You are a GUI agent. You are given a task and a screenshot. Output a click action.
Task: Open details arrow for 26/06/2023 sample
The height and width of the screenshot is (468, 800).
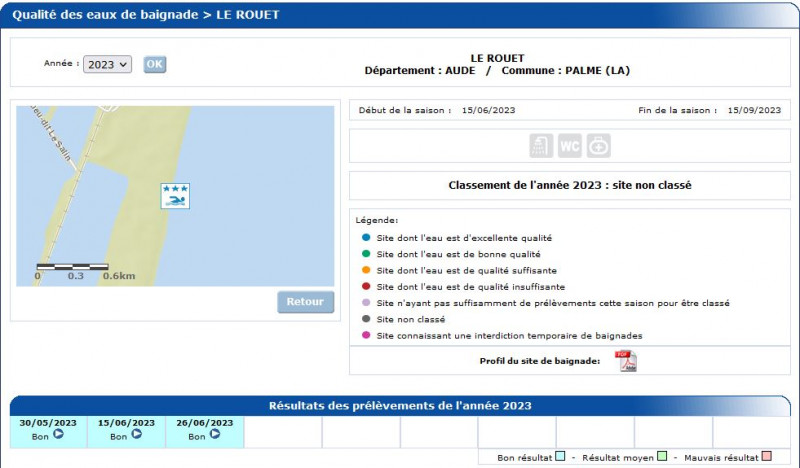pos(214,435)
